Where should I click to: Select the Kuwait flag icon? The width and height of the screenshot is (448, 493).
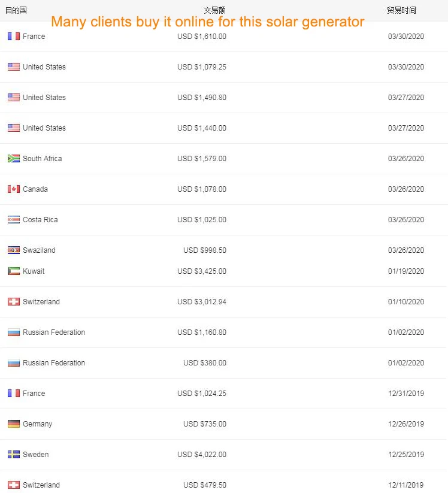[14, 271]
